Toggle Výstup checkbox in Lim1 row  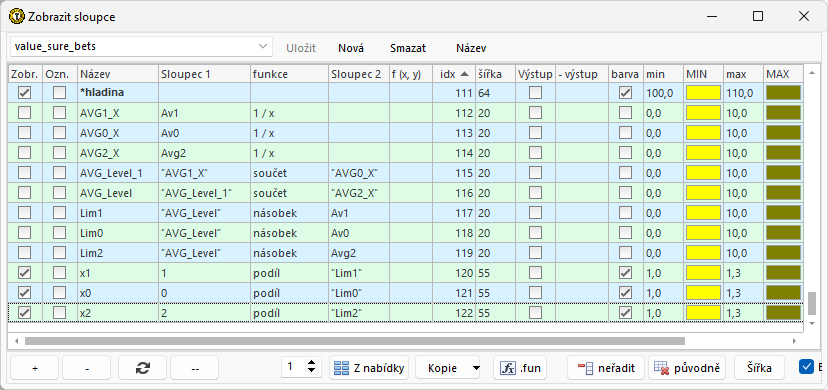click(x=535, y=213)
